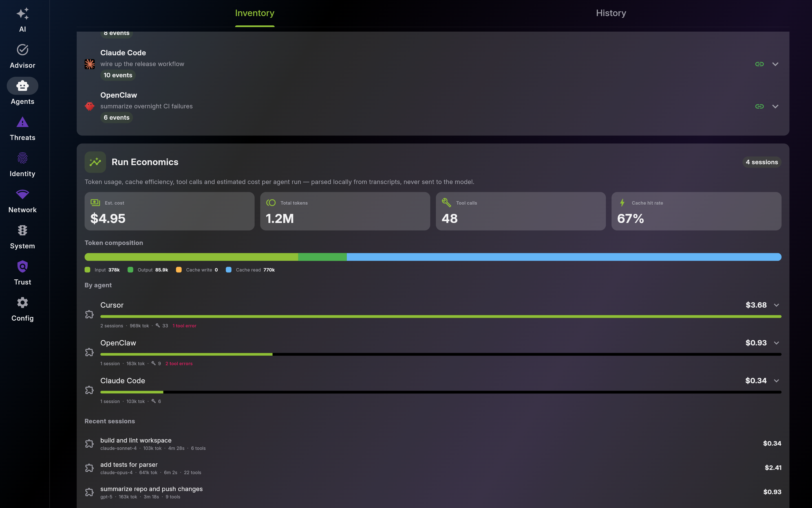This screenshot has height=508, width=812.
Task: Click the Cache write orange swatch
Action: click(179, 270)
